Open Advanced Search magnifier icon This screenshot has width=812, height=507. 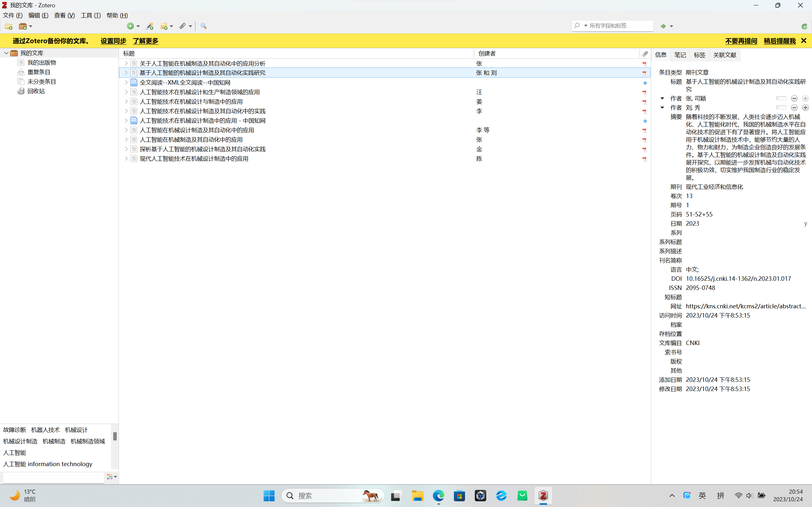(203, 26)
